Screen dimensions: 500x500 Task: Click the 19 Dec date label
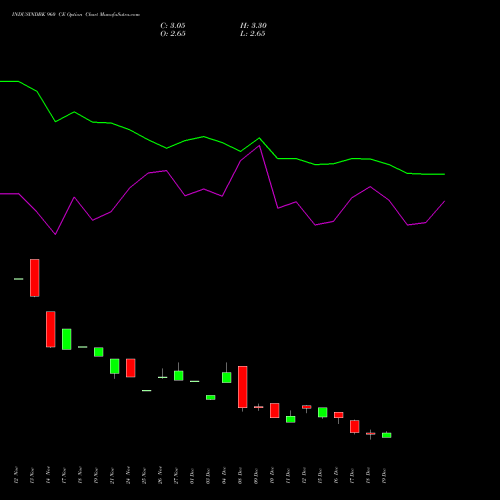click(x=384, y=476)
